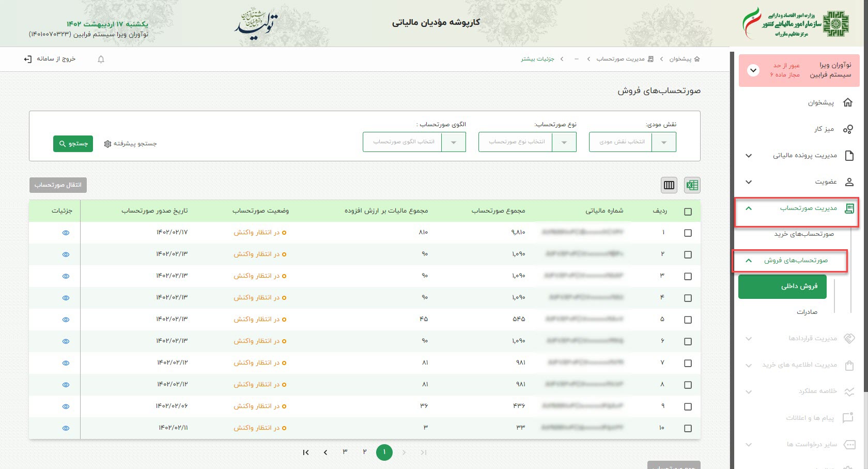Check the select-all checkbox in table header
The width and height of the screenshot is (868, 469).
click(688, 211)
